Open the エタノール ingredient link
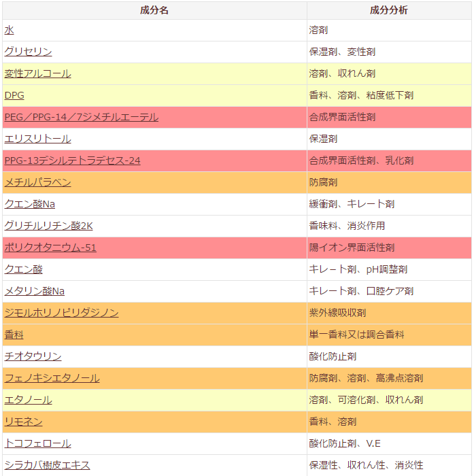 [29, 400]
